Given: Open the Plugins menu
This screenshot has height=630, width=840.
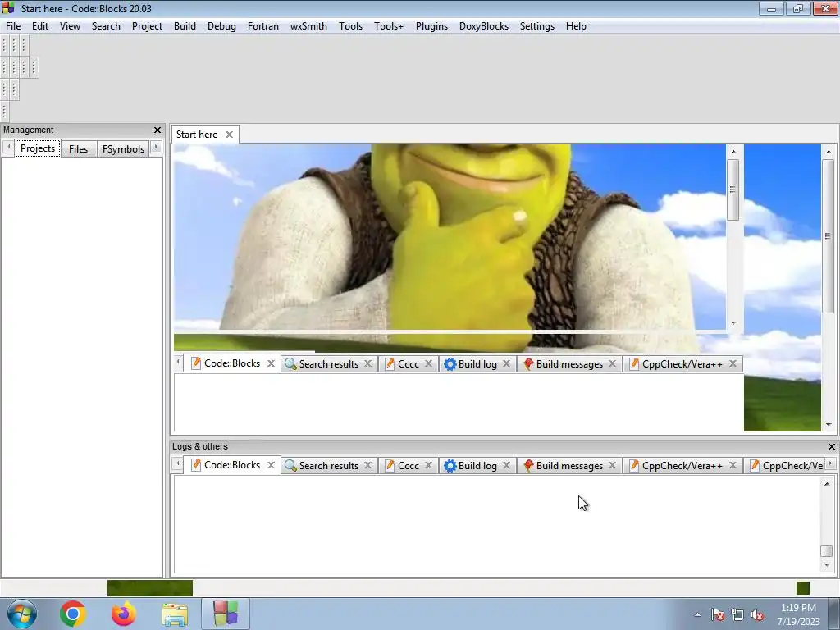Looking at the screenshot, I should pyautogui.click(x=431, y=26).
